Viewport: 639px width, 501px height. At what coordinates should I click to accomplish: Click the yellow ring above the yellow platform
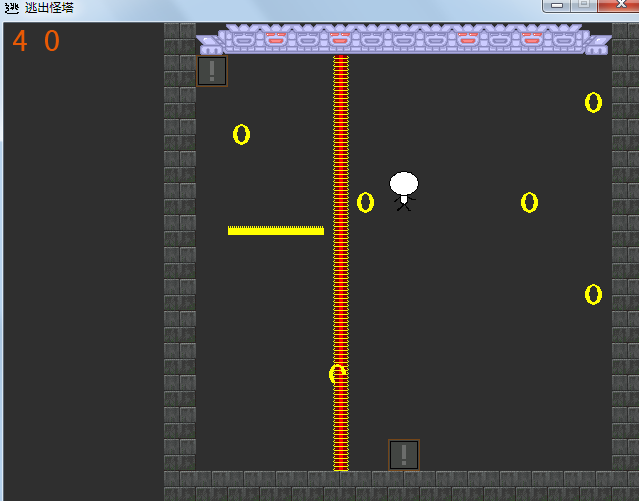coord(241,135)
